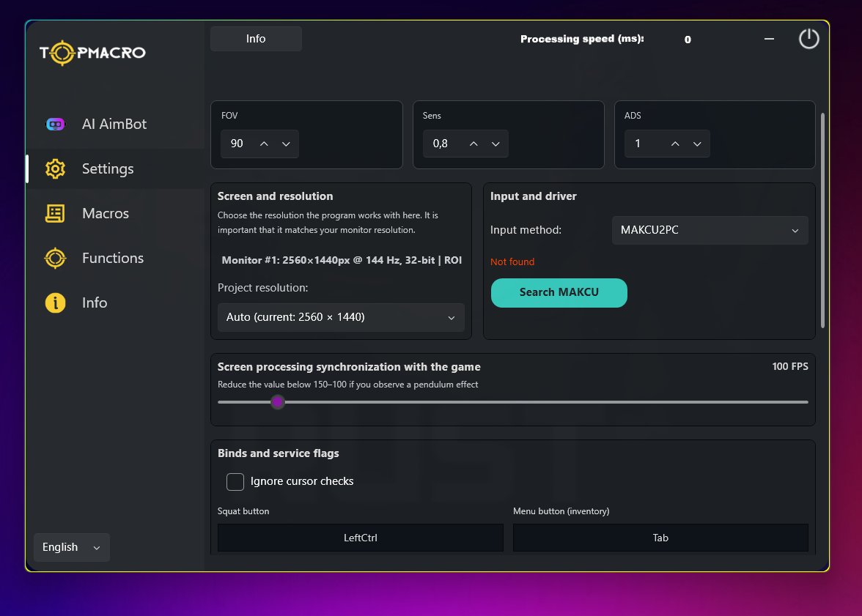This screenshot has height=616, width=862.
Task: Open the Project resolution dropdown
Action: coord(341,318)
